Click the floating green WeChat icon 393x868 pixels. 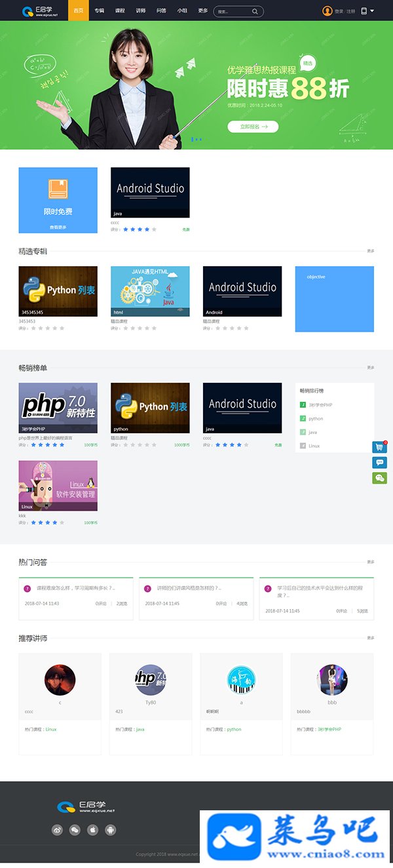point(379,478)
